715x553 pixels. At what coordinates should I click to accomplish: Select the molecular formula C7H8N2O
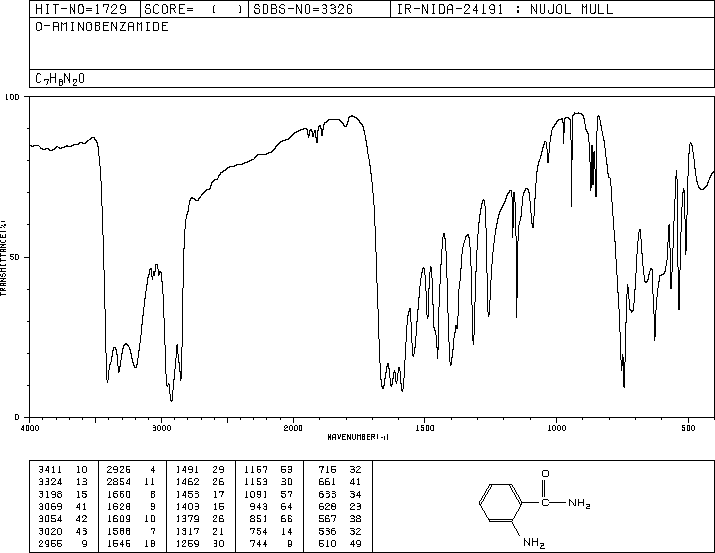[x=60, y=79]
